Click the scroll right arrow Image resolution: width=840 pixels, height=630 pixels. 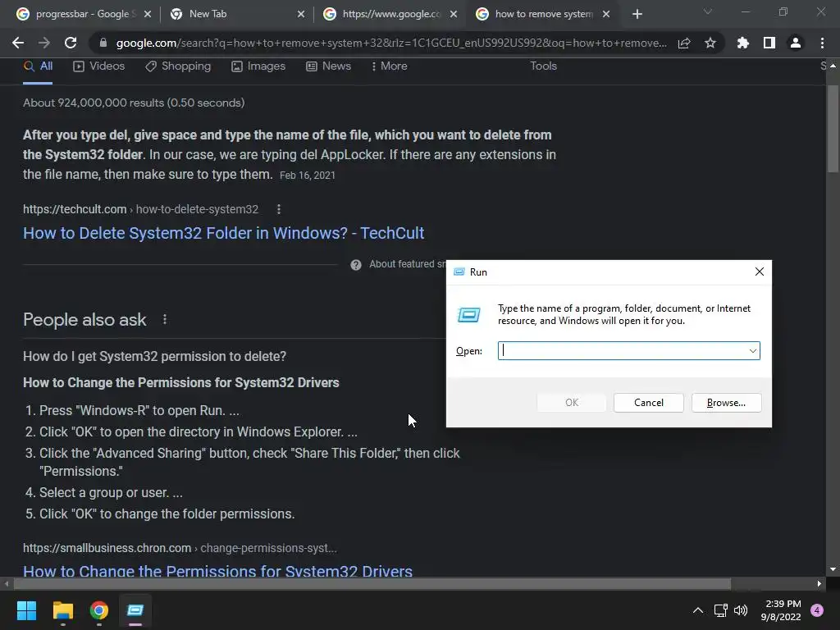819,584
